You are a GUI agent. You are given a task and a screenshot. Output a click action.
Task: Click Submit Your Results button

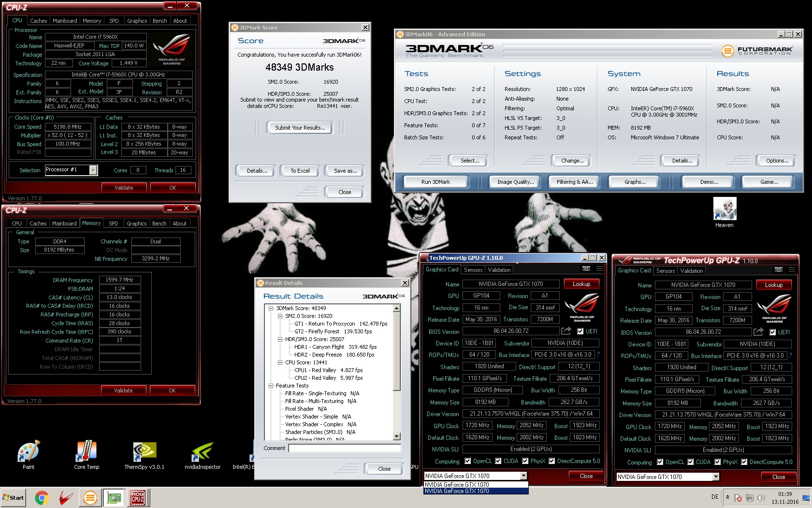[300, 128]
